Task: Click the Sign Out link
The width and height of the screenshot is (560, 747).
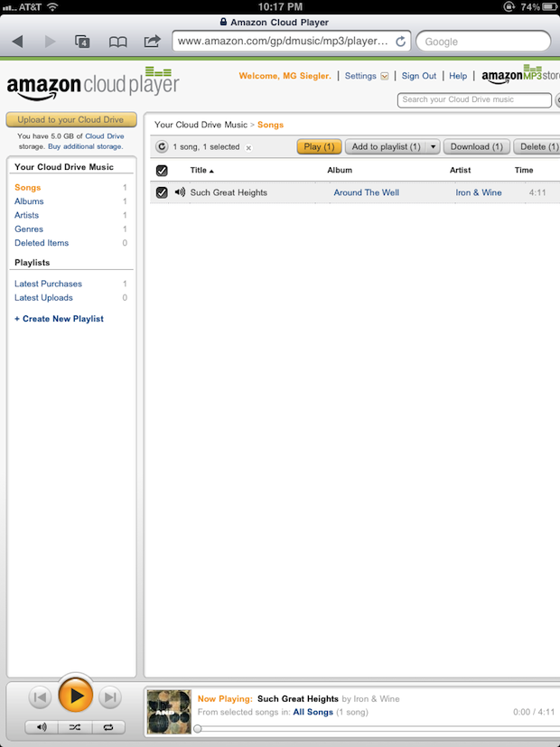Action: point(419,76)
